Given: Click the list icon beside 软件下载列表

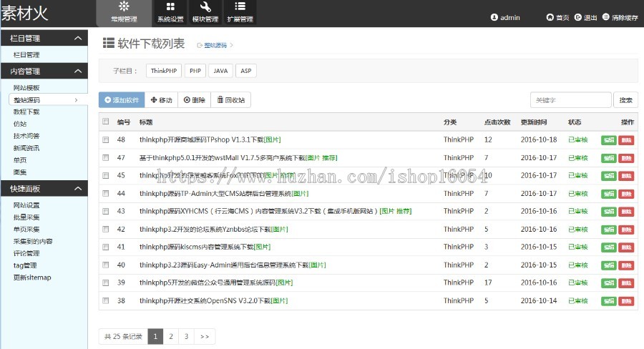Looking at the screenshot, I should click(109, 43).
